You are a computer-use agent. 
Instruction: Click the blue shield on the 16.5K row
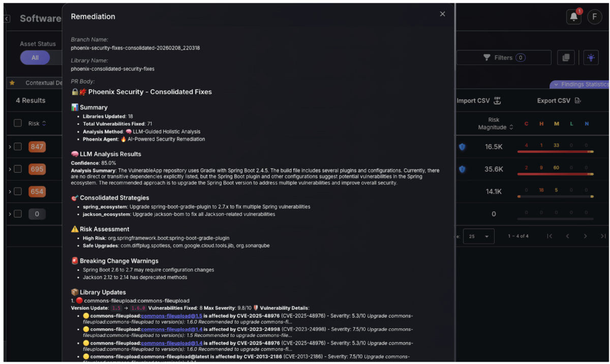tap(462, 147)
